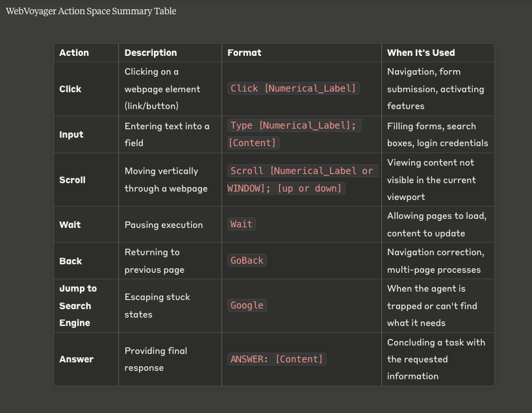The width and height of the screenshot is (532, 413).
Task: Click the 'Click [Numerical_Label]' code snippet
Action: (x=293, y=88)
